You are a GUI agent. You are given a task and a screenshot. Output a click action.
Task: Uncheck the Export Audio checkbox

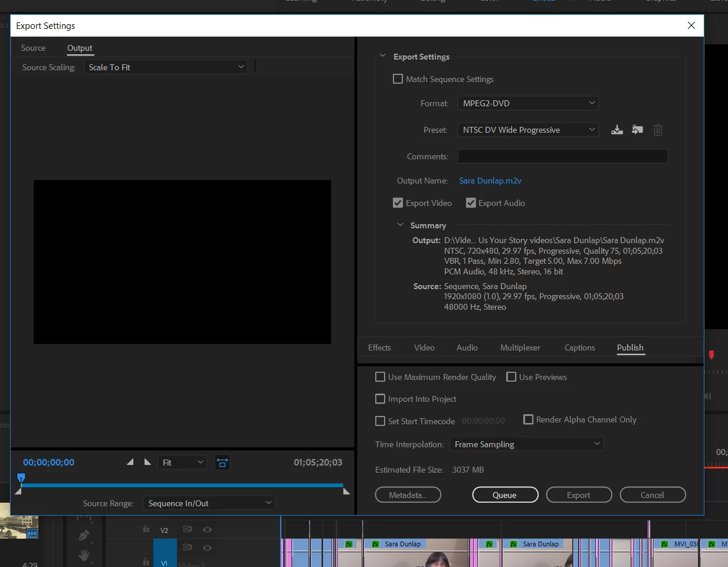(471, 203)
